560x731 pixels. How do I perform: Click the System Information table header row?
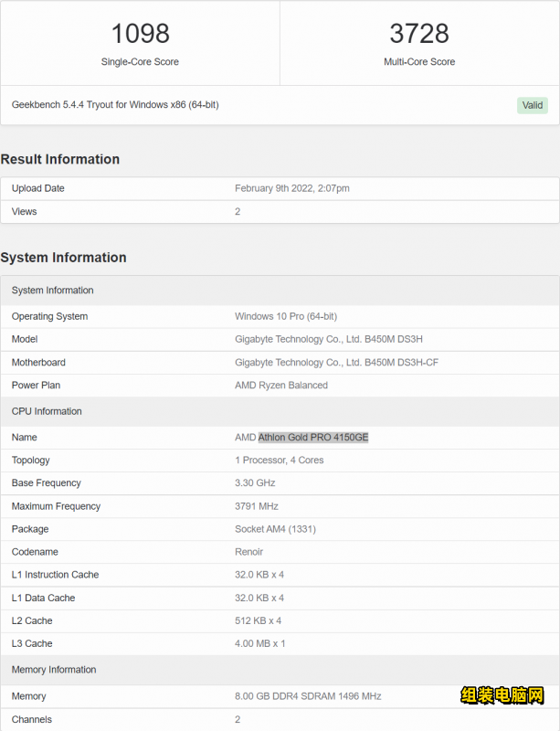pyautogui.click(x=280, y=291)
